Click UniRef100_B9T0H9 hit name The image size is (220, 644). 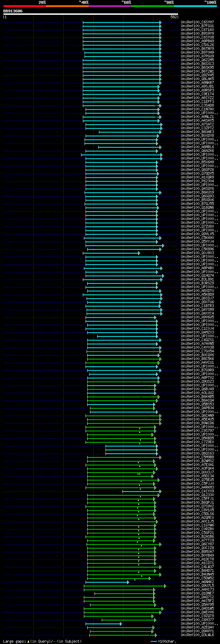[x=197, y=53]
